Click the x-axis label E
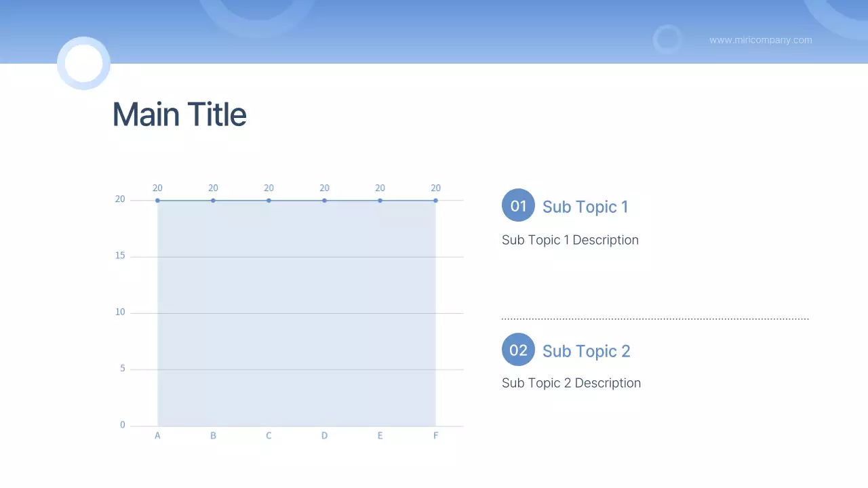The image size is (868, 488). 380,436
